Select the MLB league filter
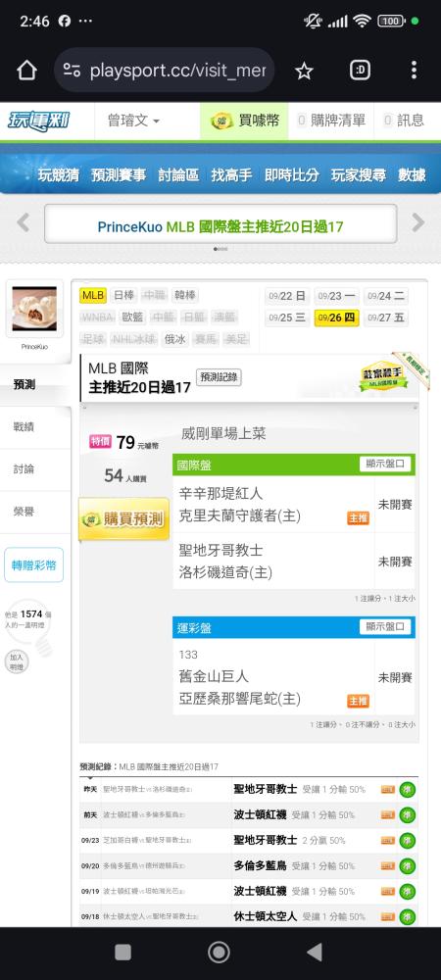Viewport: 441px width, 980px height. (x=93, y=296)
